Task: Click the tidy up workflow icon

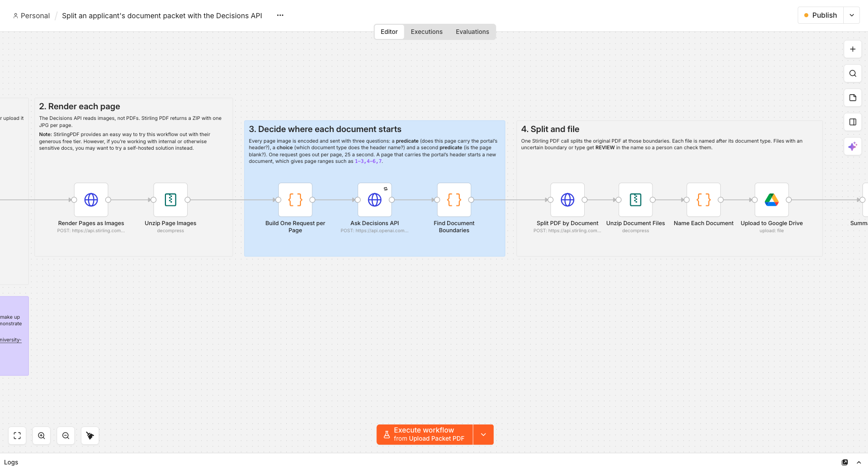Action: (90, 436)
